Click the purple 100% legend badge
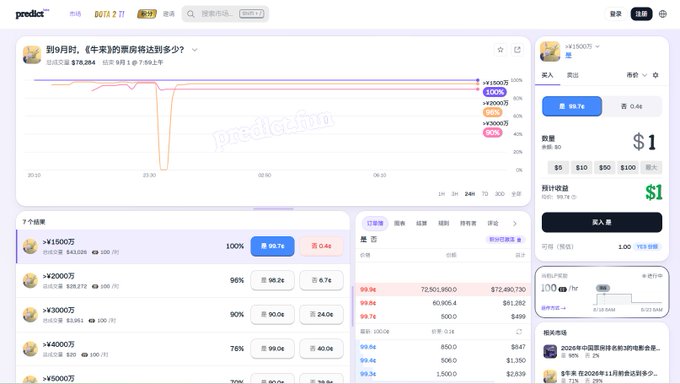Screen dimensions: 680x384 pyautogui.click(x=494, y=92)
